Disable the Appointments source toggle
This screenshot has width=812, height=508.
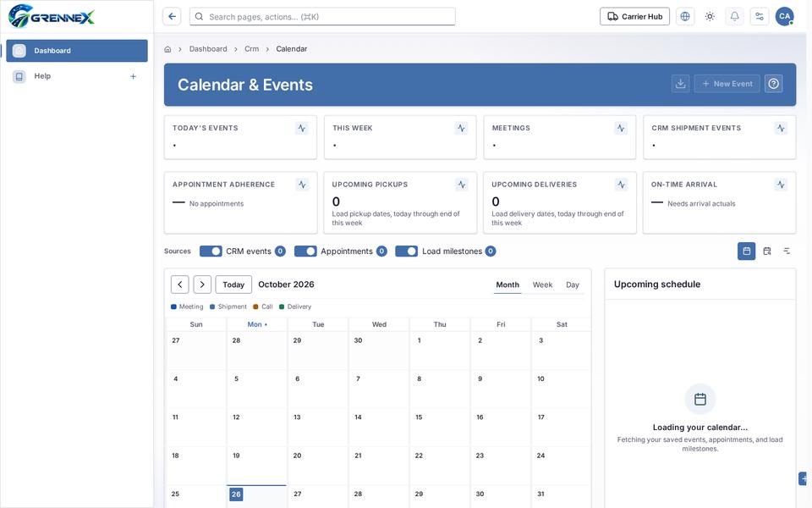coord(305,251)
